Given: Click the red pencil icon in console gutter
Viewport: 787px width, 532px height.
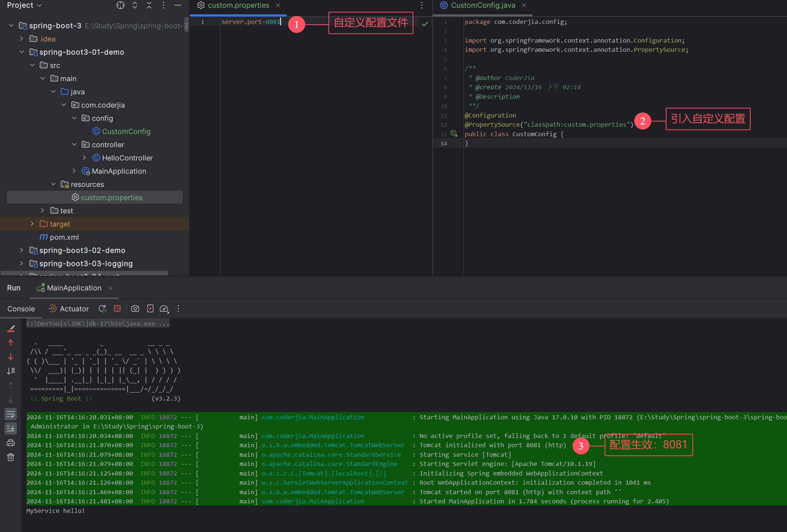Looking at the screenshot, I should click(11, 329).
